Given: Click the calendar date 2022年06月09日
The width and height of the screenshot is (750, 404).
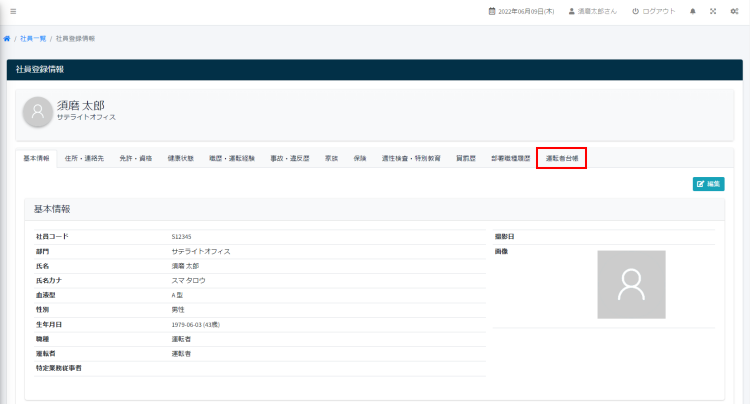Looking at the screenshot, I should click(x=521, y=11).
